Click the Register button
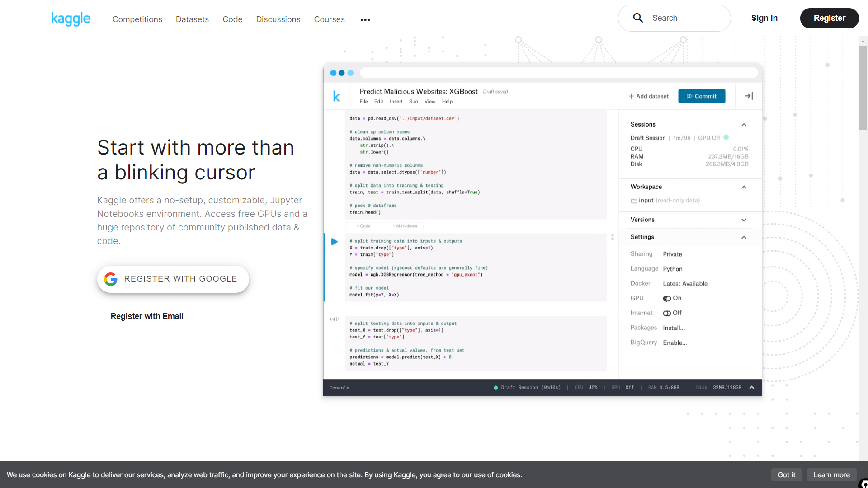 pos(829,18)
